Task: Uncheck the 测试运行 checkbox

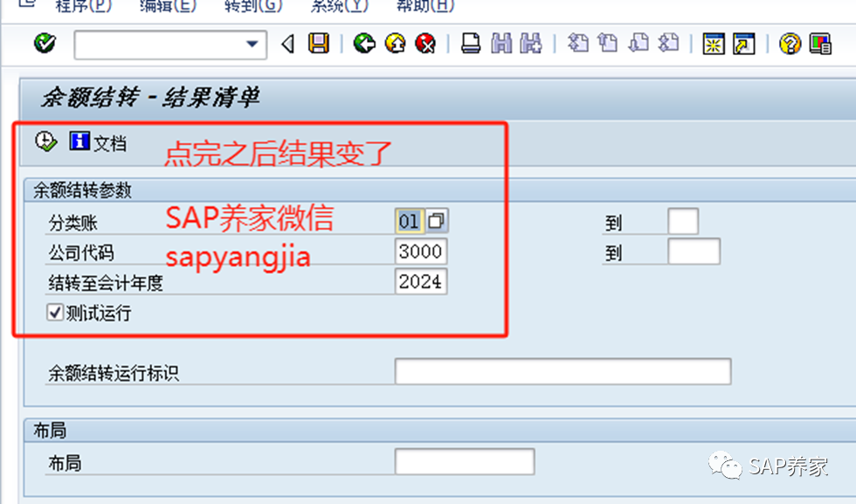Action: [54, 313]
